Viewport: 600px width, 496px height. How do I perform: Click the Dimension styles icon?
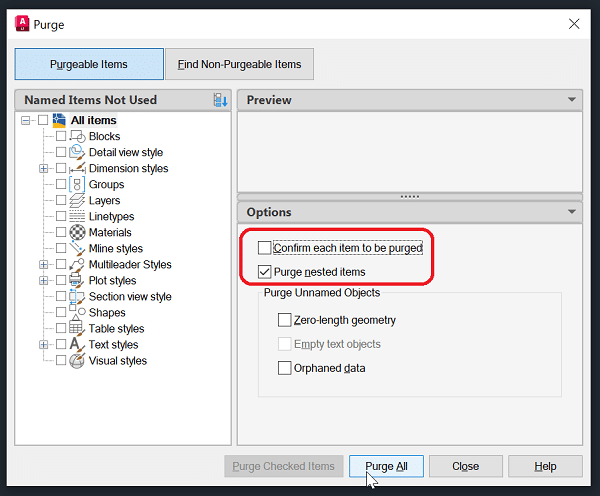click(x=77, y=168)
